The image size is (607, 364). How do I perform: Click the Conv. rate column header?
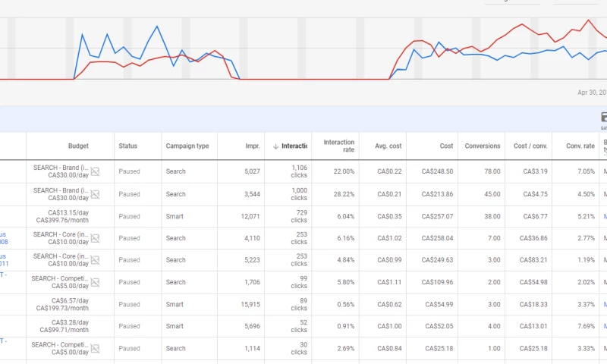[580, 146]
